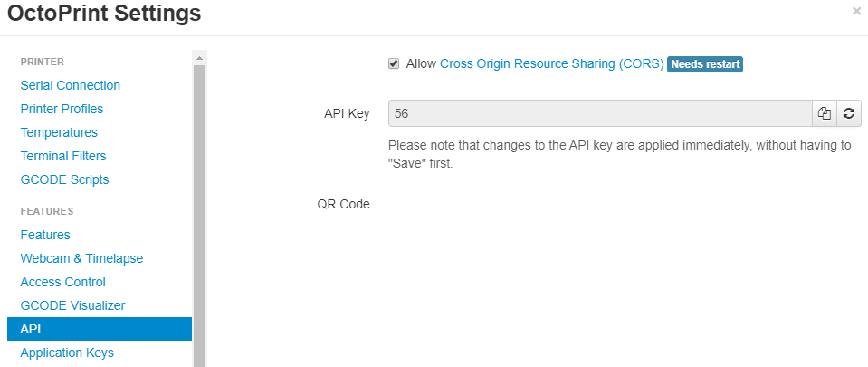Go to Printer Profiles section
868x367 pixels.
click(62, 109)
